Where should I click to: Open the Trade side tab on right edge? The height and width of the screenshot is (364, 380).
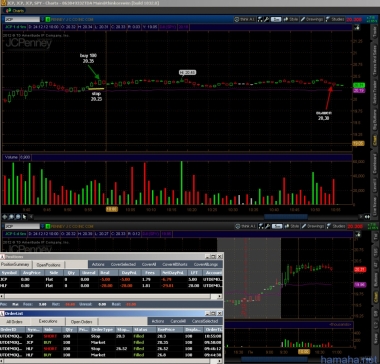[x=375, y=31]
